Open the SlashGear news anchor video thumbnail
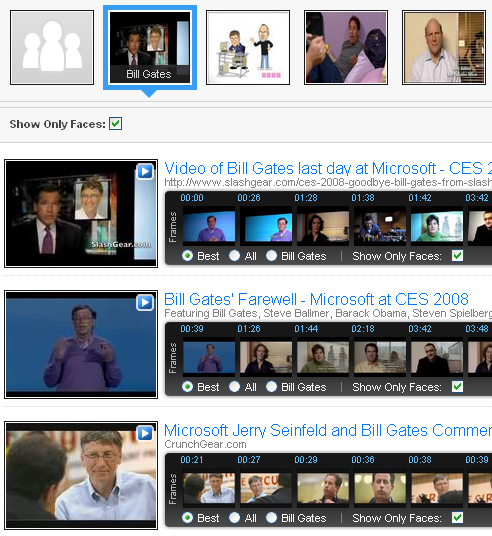This screenshot has height=536, width=492. click(81, 213)
